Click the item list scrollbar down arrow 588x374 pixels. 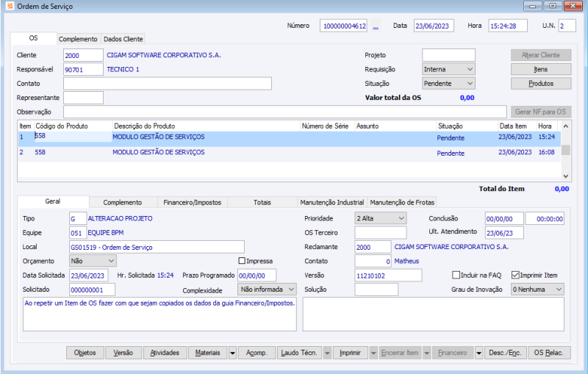pos(566,176)
